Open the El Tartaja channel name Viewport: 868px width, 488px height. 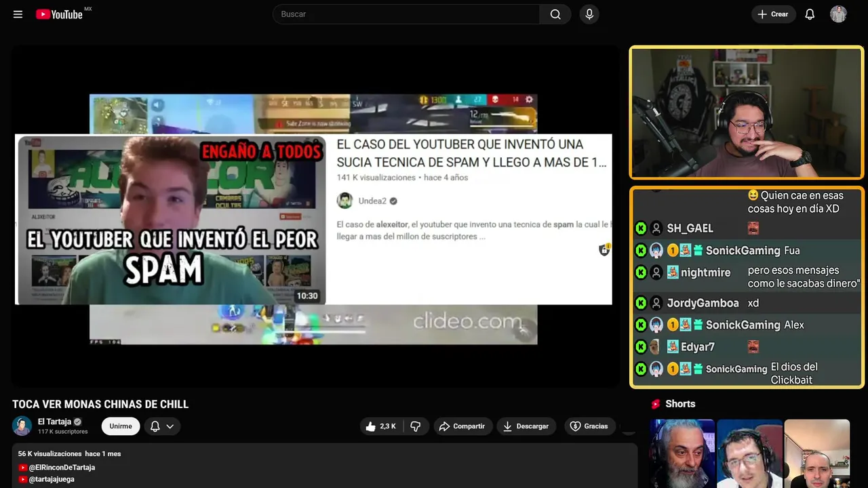55,422
